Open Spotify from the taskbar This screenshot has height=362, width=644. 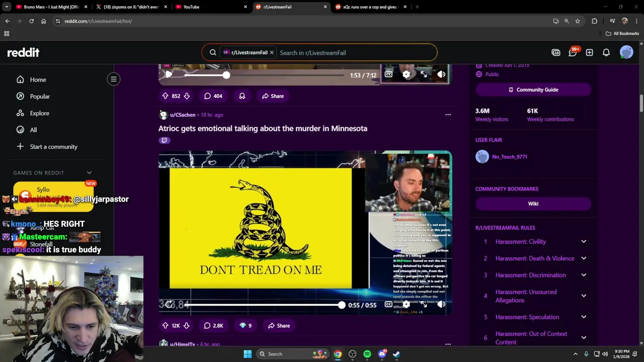click(367, 354)
